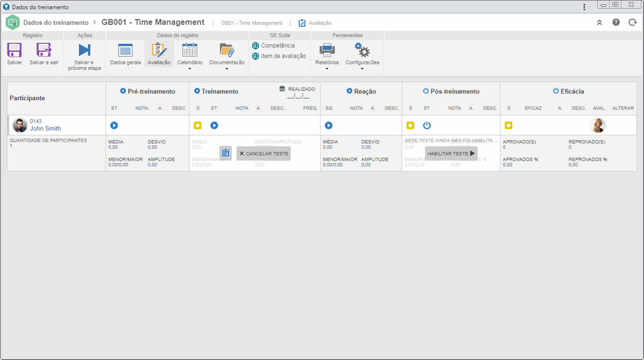Toggle Pós-treinamento power icon for John Smith

point(427,125)
